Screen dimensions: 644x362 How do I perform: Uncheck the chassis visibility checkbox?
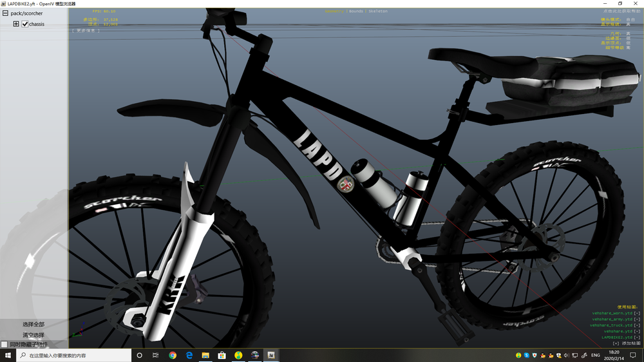click(25, 24)
